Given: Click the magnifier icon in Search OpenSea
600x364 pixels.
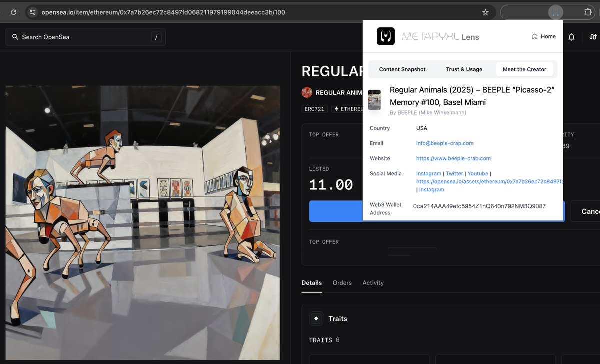Looking at the screenshot, I should click(15, 37).
